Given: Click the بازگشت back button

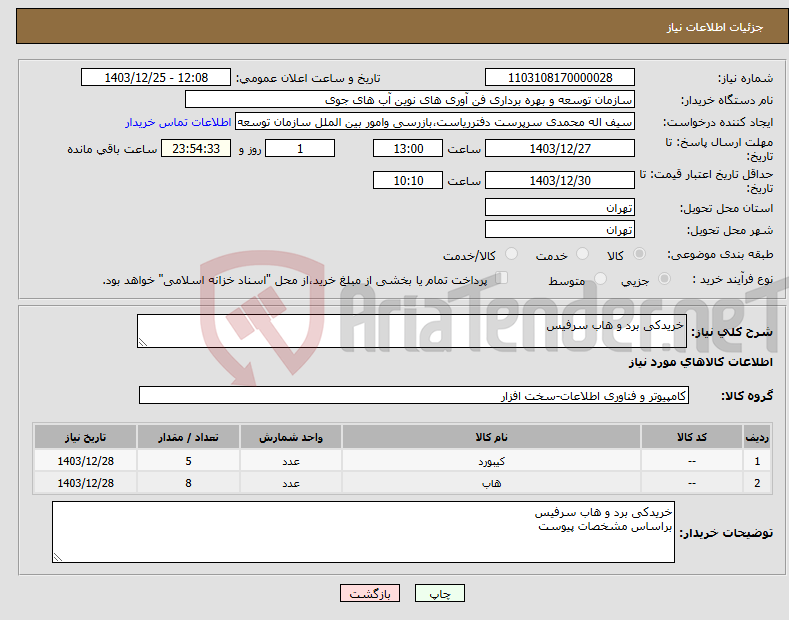Looking at the screenshot, I should [370, 593].
